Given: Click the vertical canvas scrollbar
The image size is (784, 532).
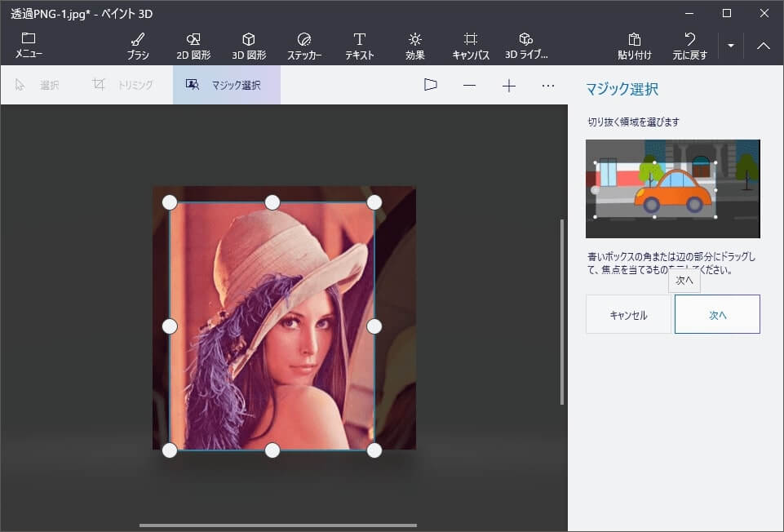Looking at the screenshot, I should [x=562, y=312].
